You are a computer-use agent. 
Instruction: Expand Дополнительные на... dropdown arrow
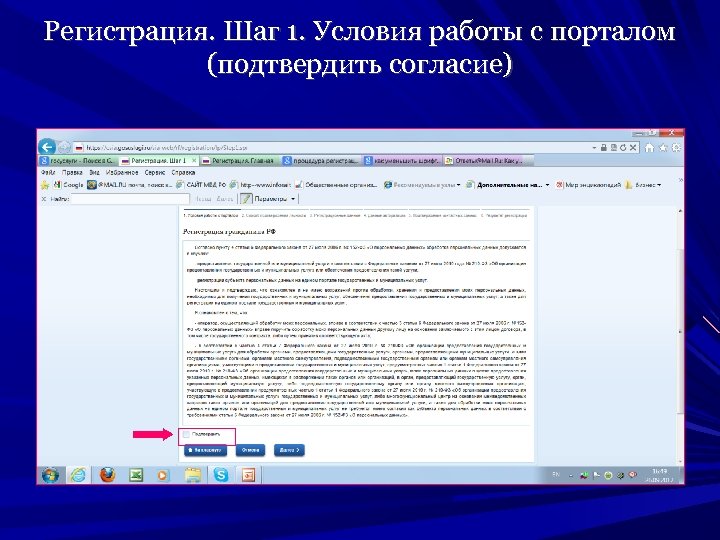tap(547, 185)
